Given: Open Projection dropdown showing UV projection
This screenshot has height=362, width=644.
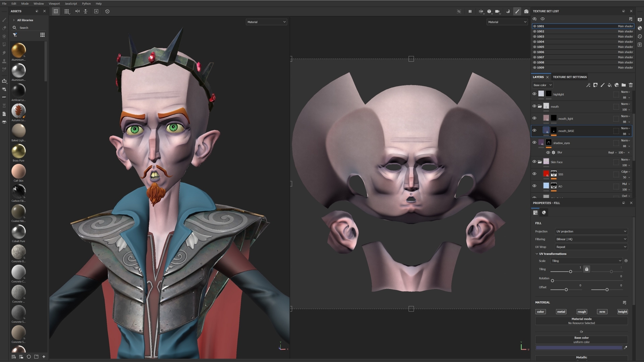Looking at the screenshot, I should coord(591,231).
